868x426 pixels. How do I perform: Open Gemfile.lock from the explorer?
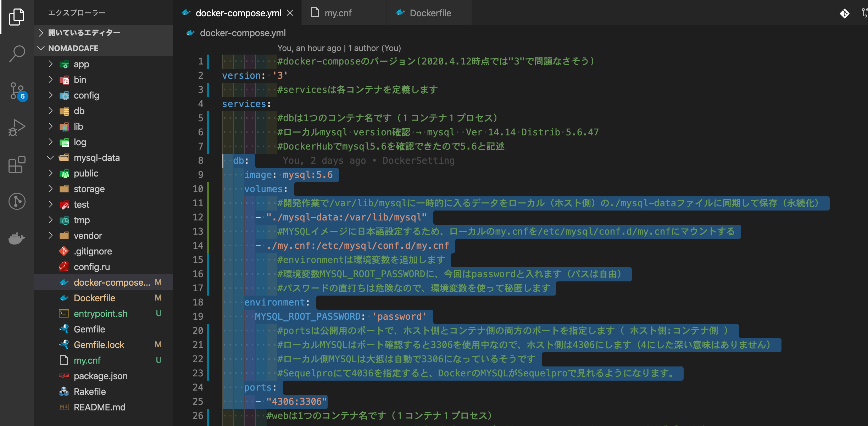tap(99, 345)
